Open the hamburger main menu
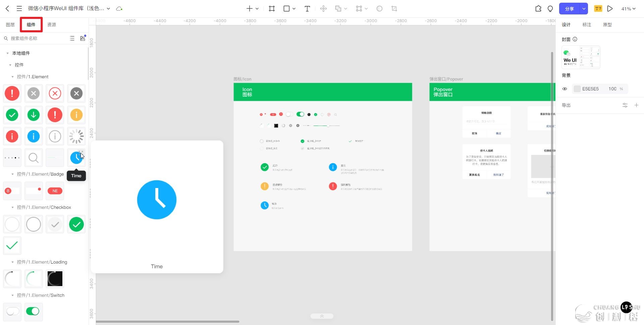Image resolution: width=644 pixels, height=325 pixels. pos(19,9)
